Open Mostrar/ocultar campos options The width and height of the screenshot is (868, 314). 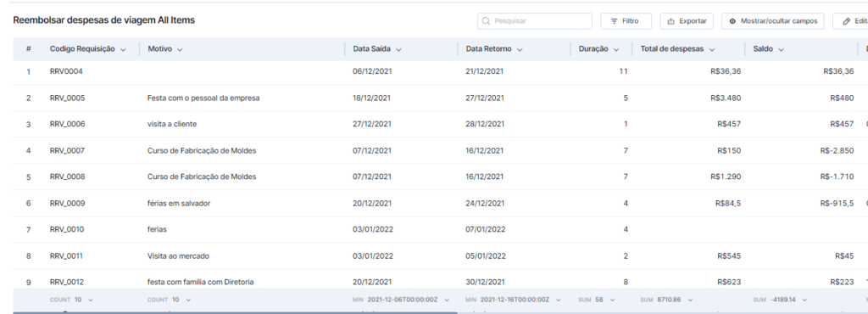click(x=773, y=21)
